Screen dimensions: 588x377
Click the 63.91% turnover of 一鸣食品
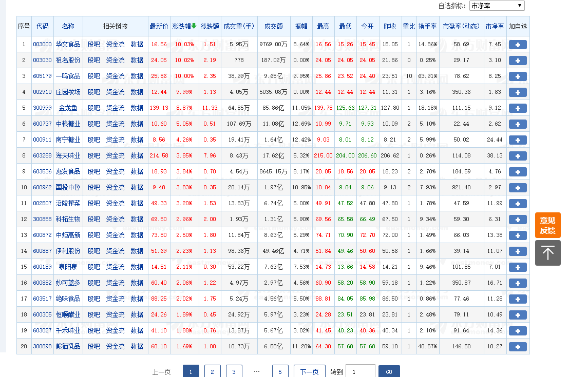tap(427, 76)
